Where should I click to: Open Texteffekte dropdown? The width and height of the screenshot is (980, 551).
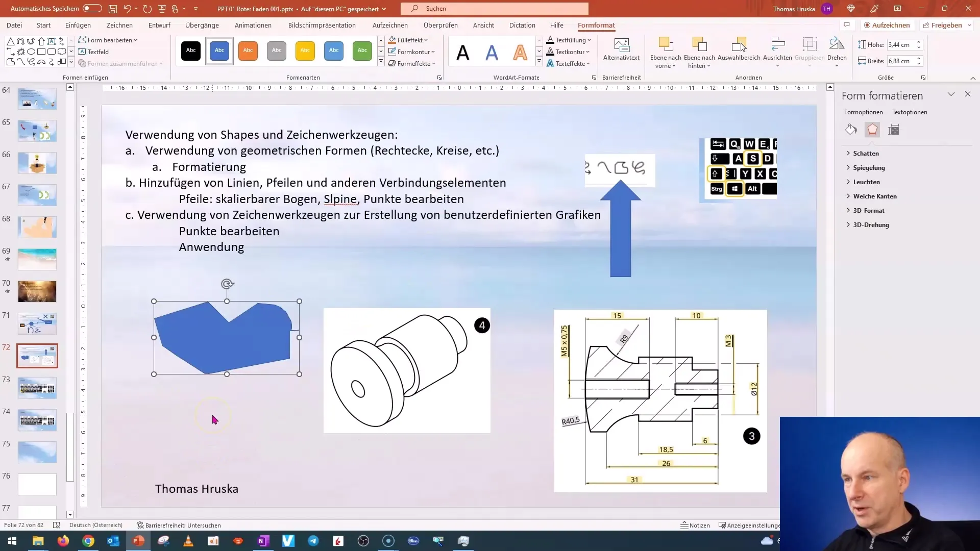click(x=568, y=63)
